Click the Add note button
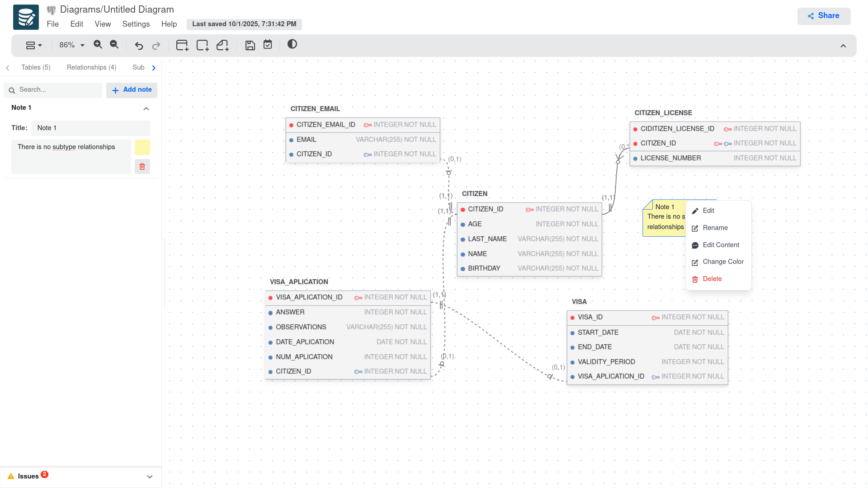The width and height of the screenshot is (868, 488). (x=132, y=90)
